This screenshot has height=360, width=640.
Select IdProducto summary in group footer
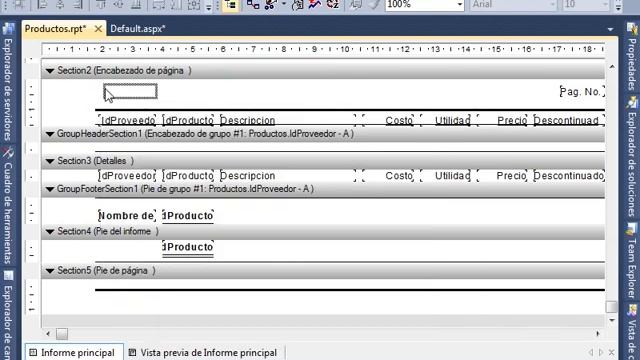tap(188, 216)
